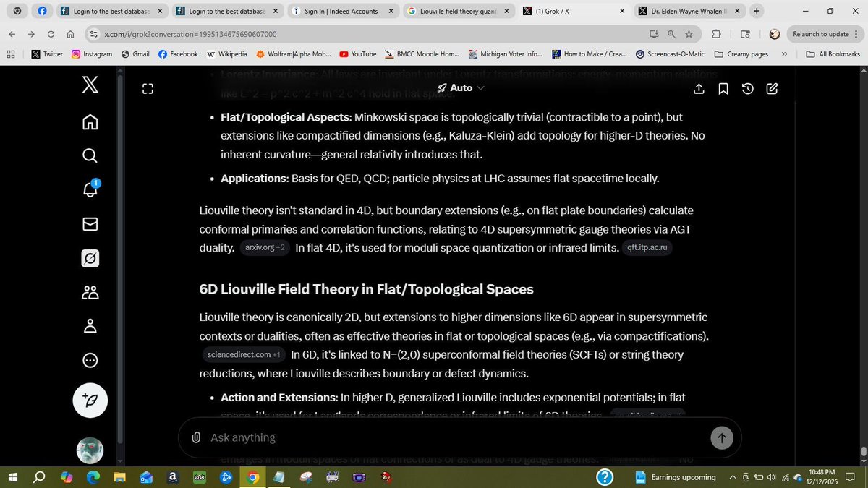
Task: Select the Grok icon in sidebar
Action: (x=90, y=258)
